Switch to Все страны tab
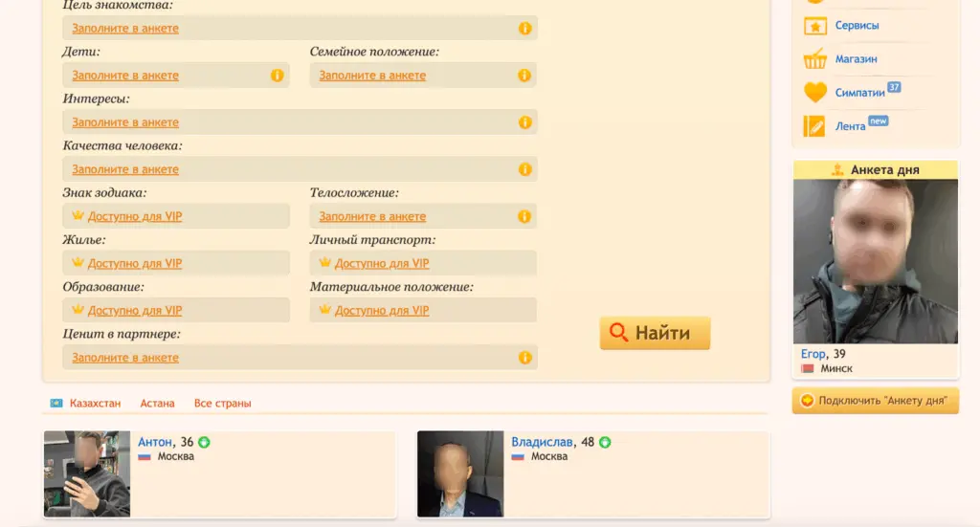Viewport: 980px width, 527px height. coord(222,404)
